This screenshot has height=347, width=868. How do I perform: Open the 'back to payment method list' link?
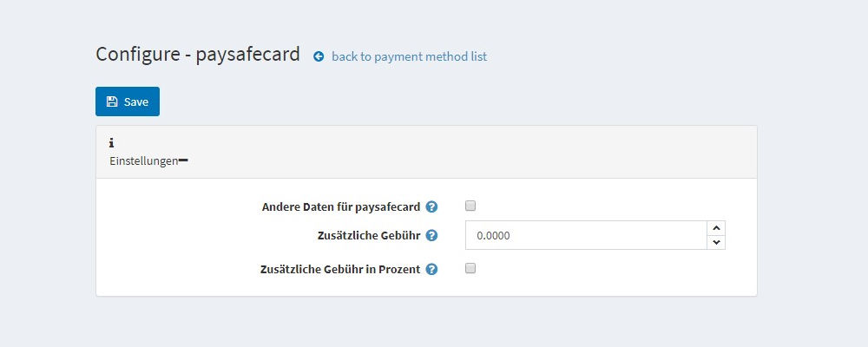tap(409, 56)
